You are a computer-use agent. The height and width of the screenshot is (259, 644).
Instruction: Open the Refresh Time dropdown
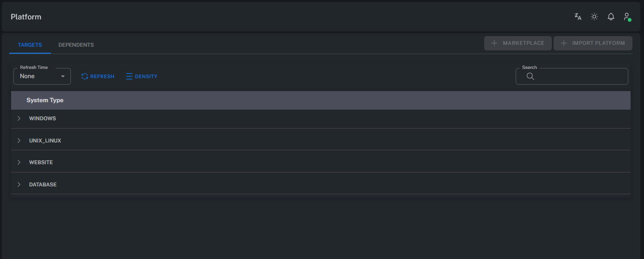point(42,76)
